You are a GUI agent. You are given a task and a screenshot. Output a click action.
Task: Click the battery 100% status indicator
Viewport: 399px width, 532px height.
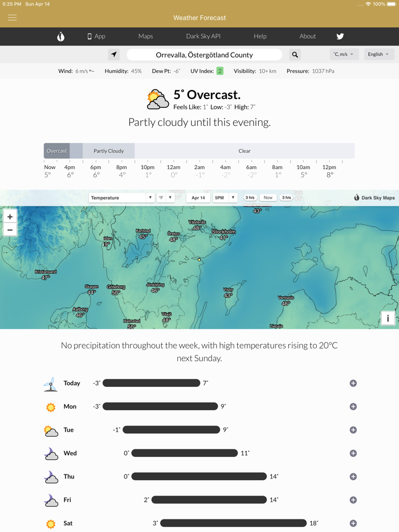(x=385, y=4)
